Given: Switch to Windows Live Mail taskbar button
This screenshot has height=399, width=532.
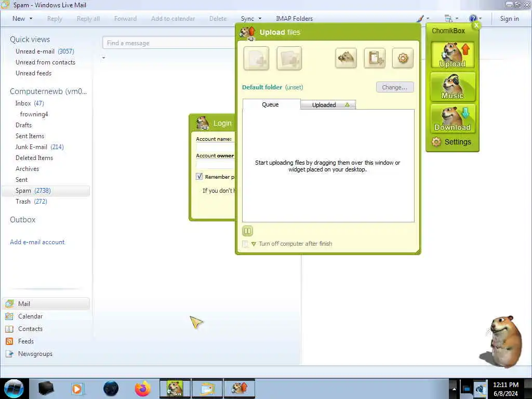Looking at the screenshot, I should (x=207, y=389).
